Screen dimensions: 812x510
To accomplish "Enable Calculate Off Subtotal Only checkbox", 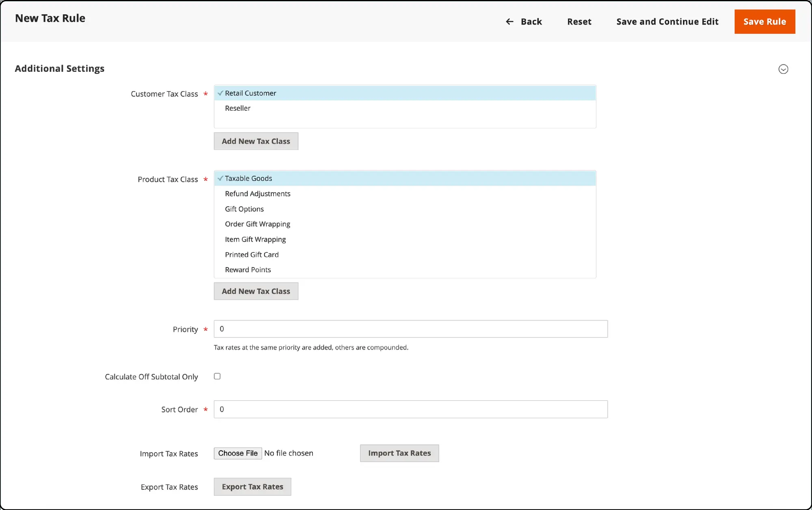I will [x=217, y=376].
